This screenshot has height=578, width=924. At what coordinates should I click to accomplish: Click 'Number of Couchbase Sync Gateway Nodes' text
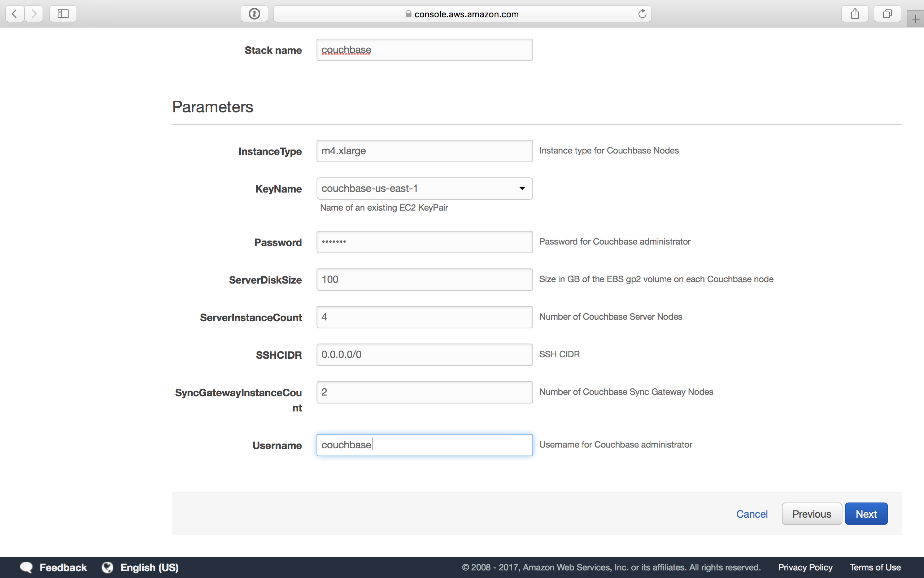click(x=626, y=392)
